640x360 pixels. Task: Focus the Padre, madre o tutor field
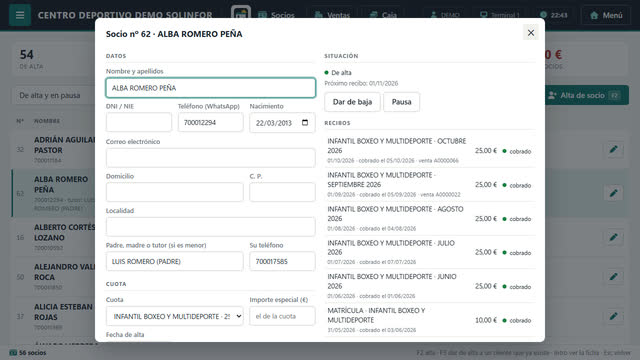point(175,261)
